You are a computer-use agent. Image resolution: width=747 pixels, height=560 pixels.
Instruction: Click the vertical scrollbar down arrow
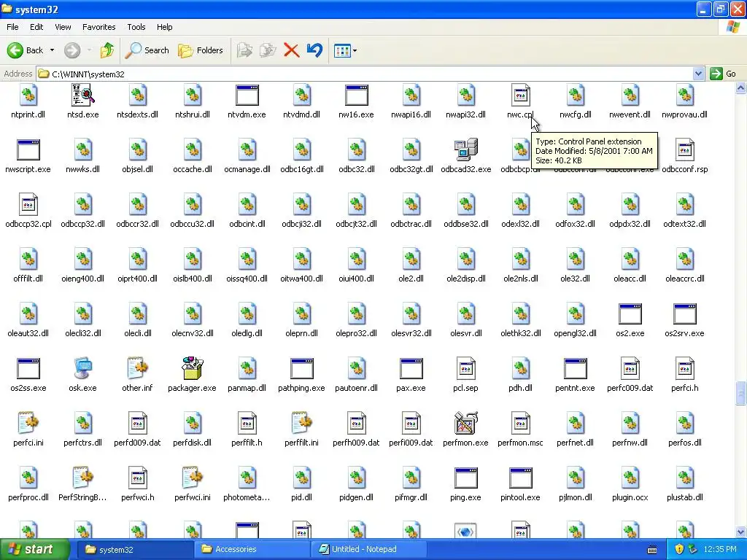coord(741,532)
